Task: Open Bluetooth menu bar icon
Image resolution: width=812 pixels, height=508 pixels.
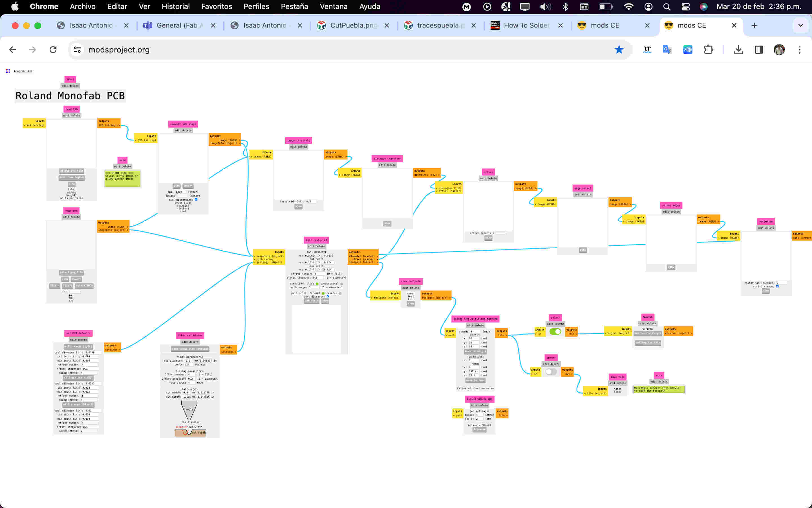Action: coord(565,6)
